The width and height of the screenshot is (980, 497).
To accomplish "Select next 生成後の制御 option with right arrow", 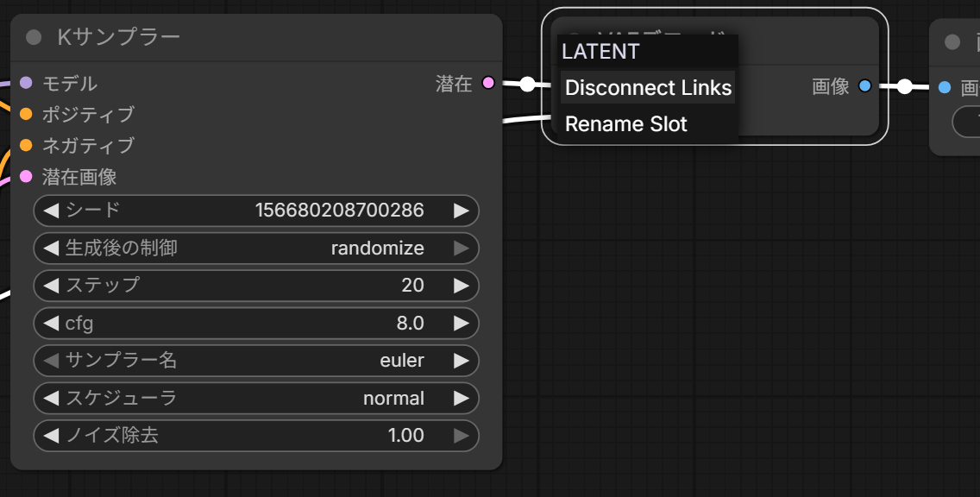I will [462, 248].
